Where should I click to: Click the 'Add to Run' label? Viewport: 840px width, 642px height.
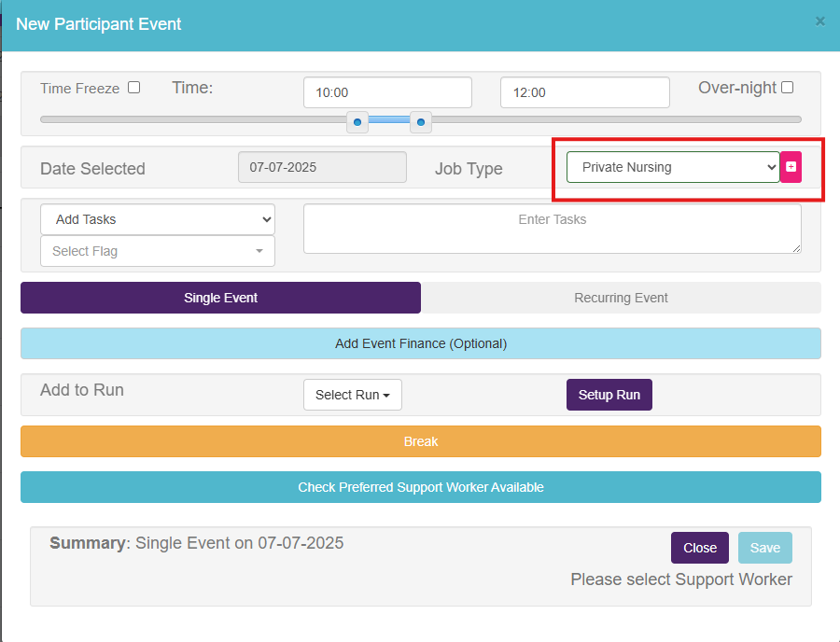coord(82,390)
